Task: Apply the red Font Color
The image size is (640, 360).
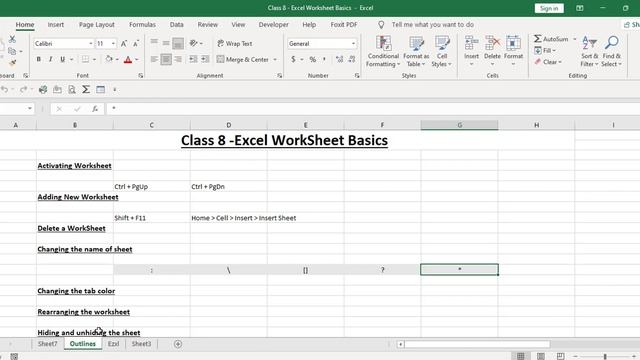Action: point(128,60)
